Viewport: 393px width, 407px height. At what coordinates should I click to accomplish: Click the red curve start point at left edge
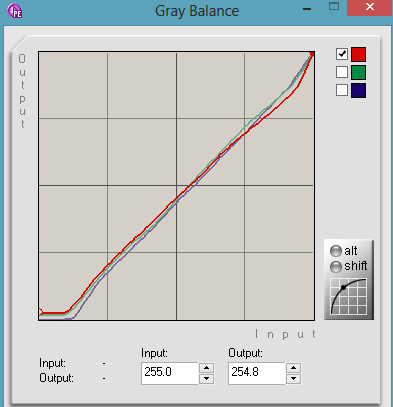point(41,312)
